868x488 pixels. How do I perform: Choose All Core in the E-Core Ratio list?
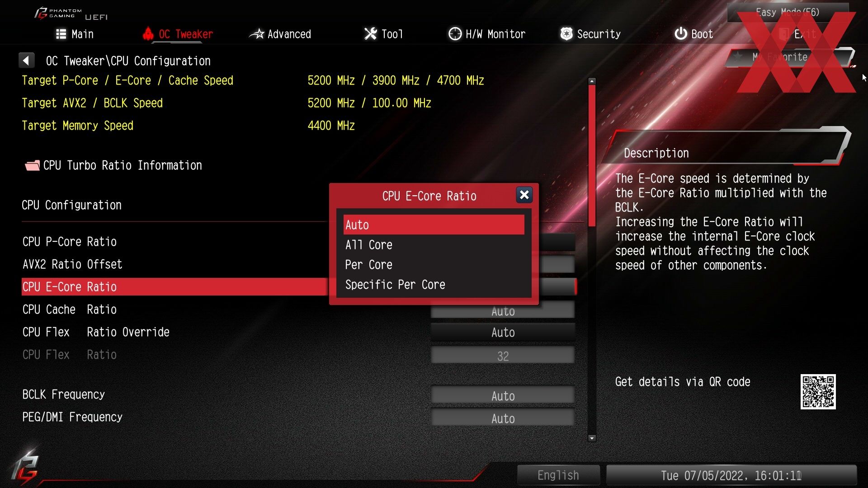click(434, 245)
